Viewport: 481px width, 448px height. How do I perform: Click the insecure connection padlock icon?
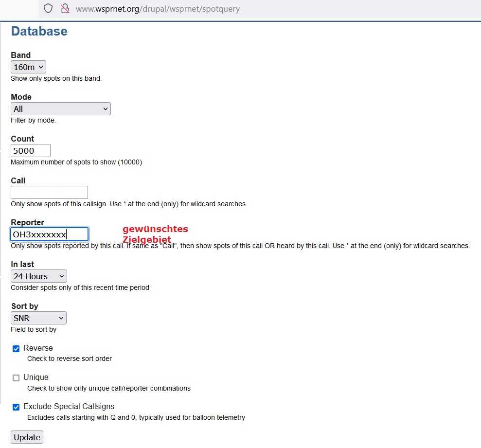tap(64, 8)
